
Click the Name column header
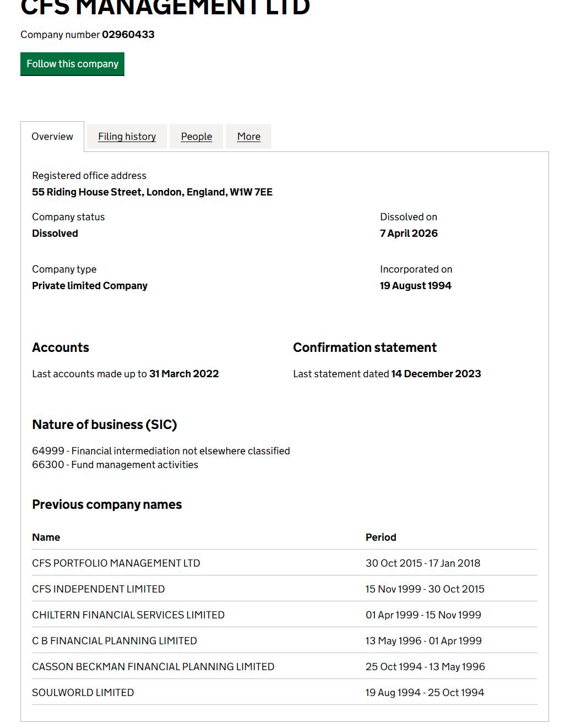coord(46,537)
